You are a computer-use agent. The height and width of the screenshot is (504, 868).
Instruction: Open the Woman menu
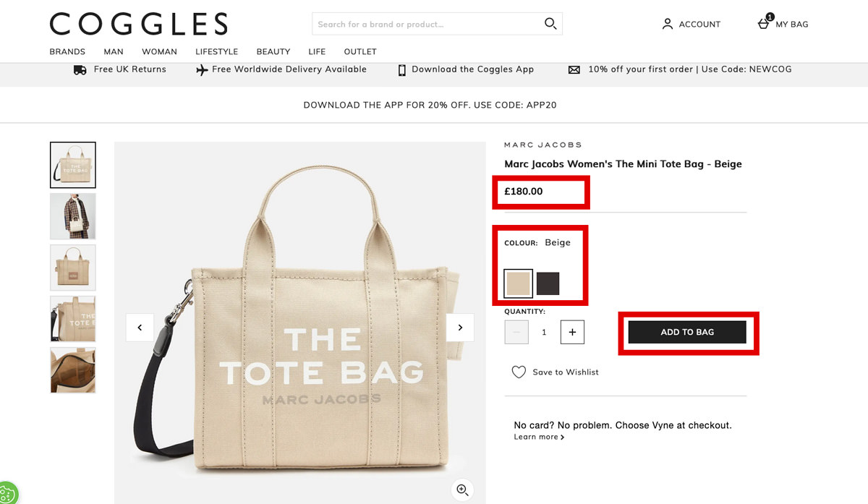tap(159, 51)
